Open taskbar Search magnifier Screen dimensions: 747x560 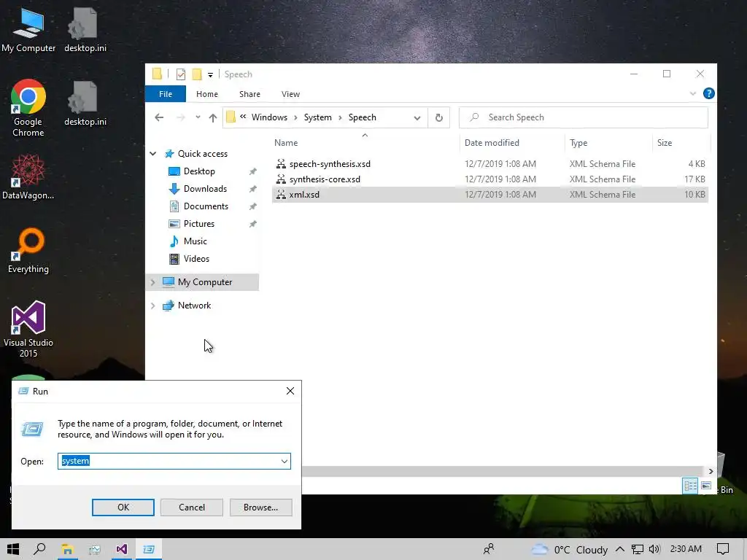(x=40, y=549)
